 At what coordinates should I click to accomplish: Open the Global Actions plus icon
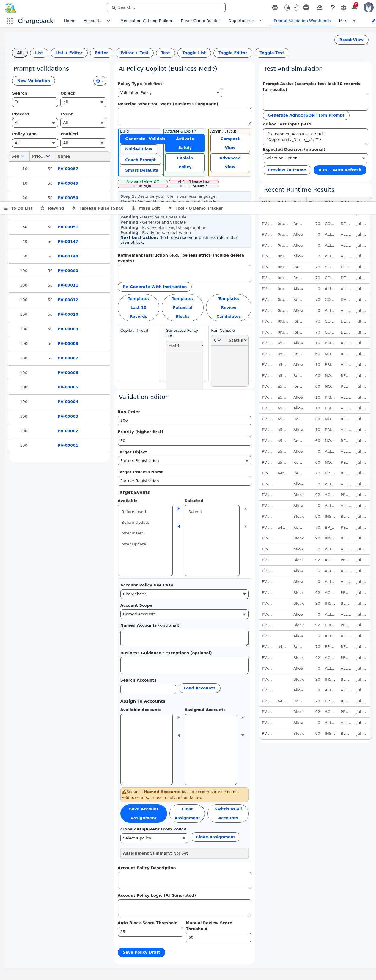[x=306, y=7]
